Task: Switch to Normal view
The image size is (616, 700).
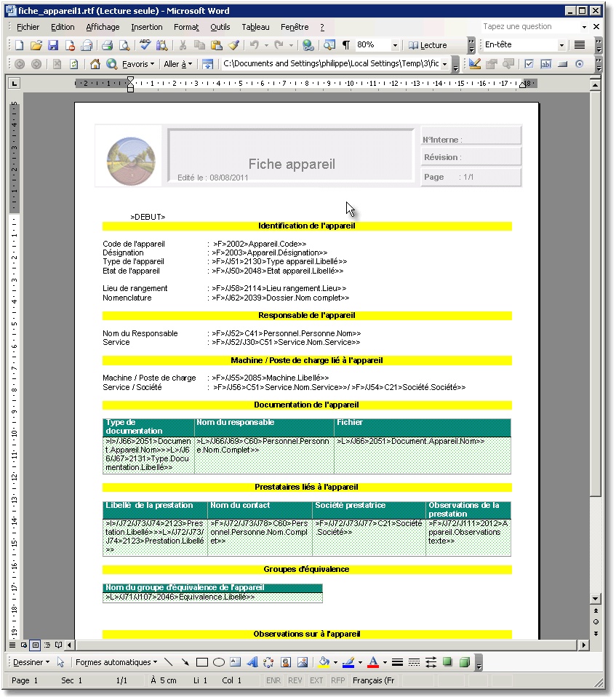Action: tap(12, 645)
